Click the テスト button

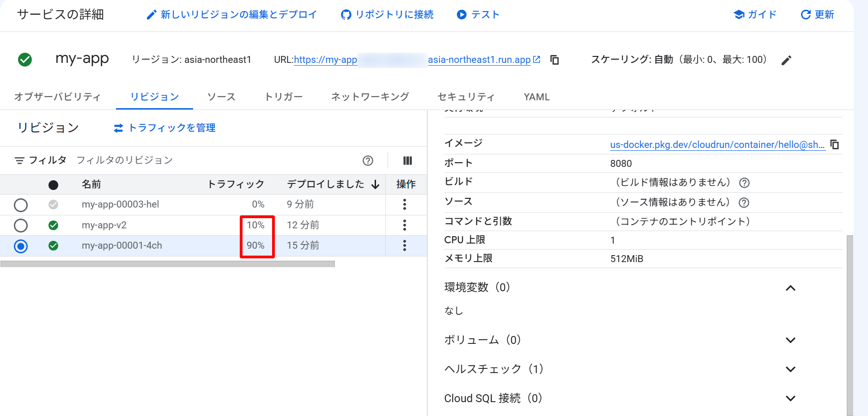coord(478,15)
